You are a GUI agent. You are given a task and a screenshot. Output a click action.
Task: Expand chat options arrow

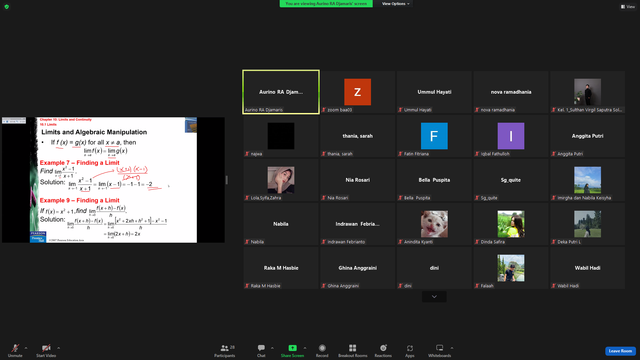272,348
